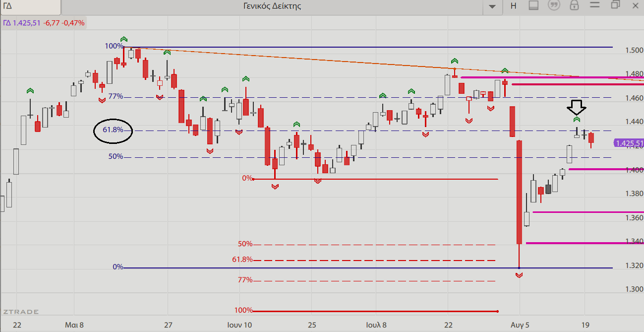
Task: Select the blue 0% Fibonacci label
Action: coord(118,267)
